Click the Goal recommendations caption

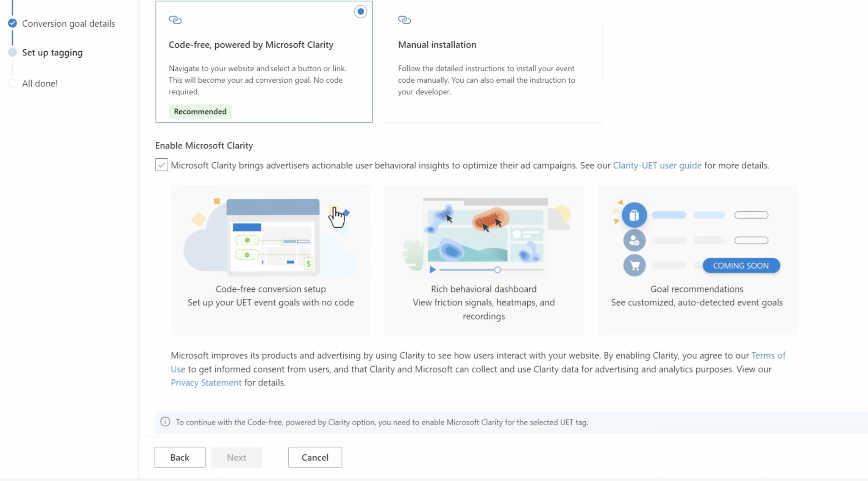697,289
